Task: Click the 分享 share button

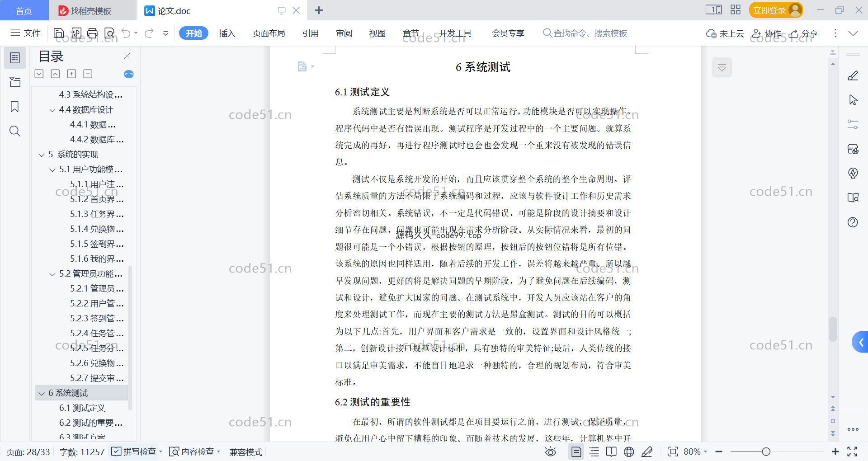Action: 803,33
